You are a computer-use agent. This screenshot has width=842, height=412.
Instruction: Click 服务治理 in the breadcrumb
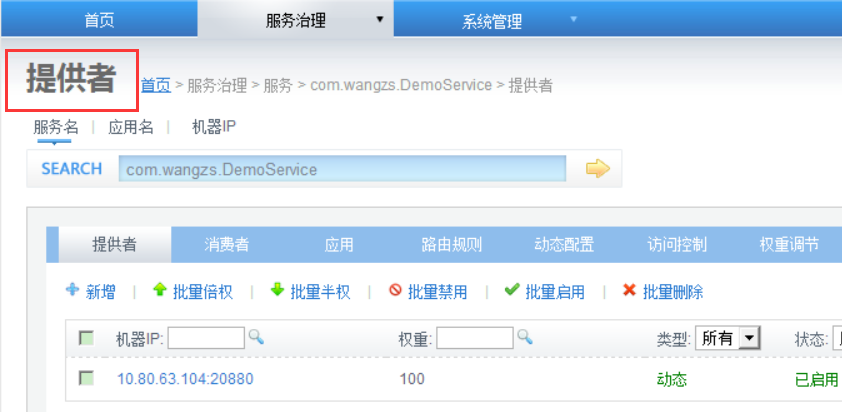[x=217, y=85]
